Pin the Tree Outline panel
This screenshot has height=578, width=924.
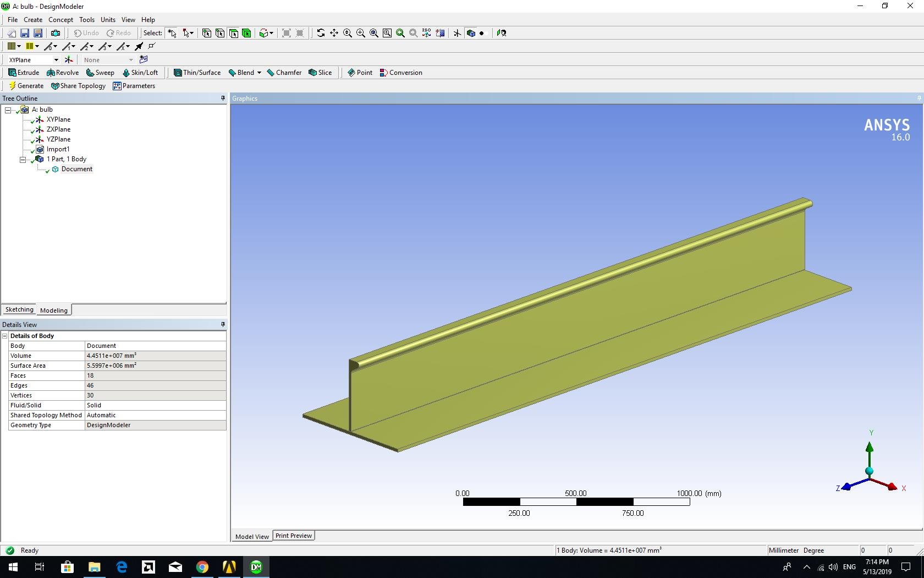click(x=223, y=99)
